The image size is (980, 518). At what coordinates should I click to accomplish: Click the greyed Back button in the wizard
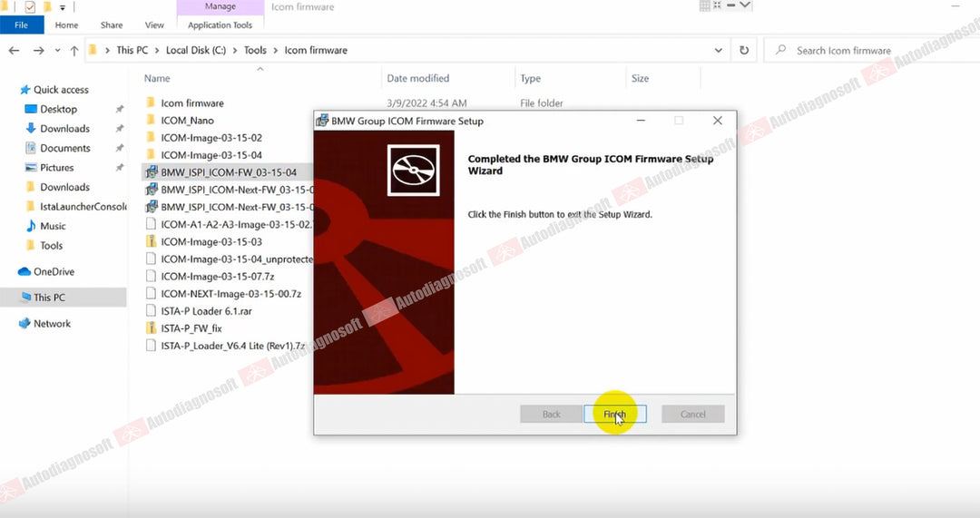[x=552, y=414]
